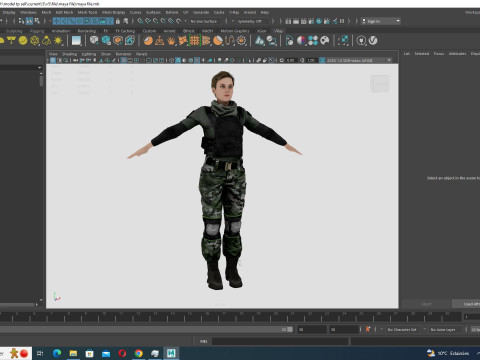
Task: Click the white cube proxy shelf icon
Action: pyautogui.click(x=94, y=41)
